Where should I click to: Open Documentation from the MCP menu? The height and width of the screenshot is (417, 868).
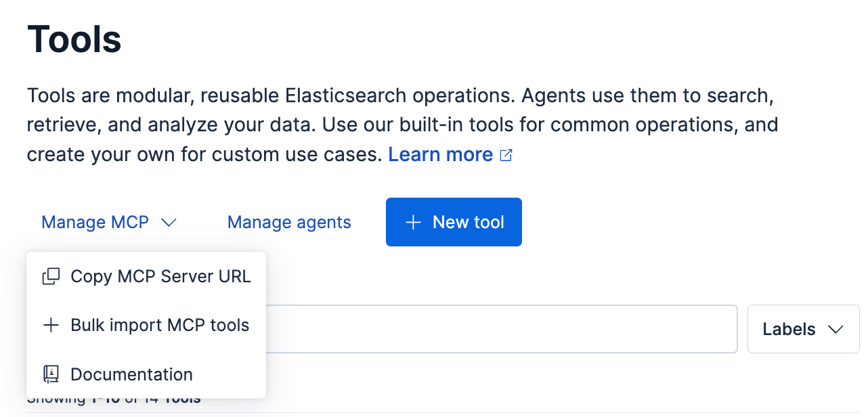(146, 374)
